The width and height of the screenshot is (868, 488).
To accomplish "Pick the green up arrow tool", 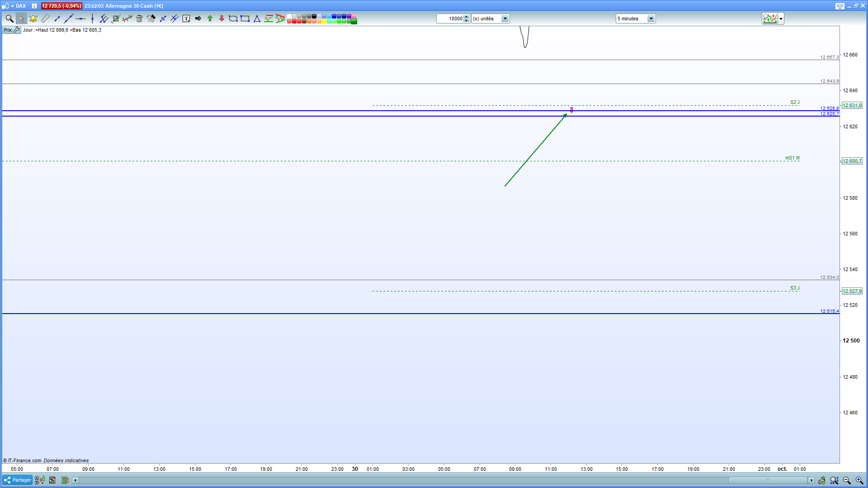I will coord(210,19).
